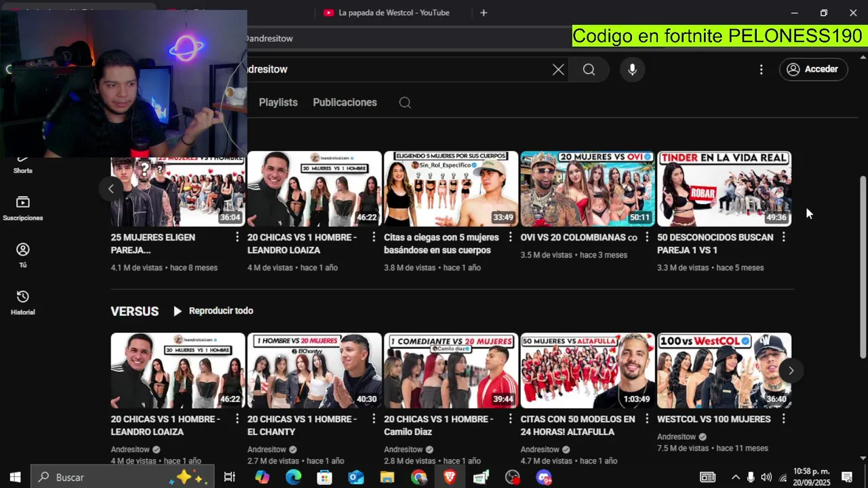The image size is (868, 488).
Task: Open title WESTCOL VS 100 MUJERES
Action: 713,419
